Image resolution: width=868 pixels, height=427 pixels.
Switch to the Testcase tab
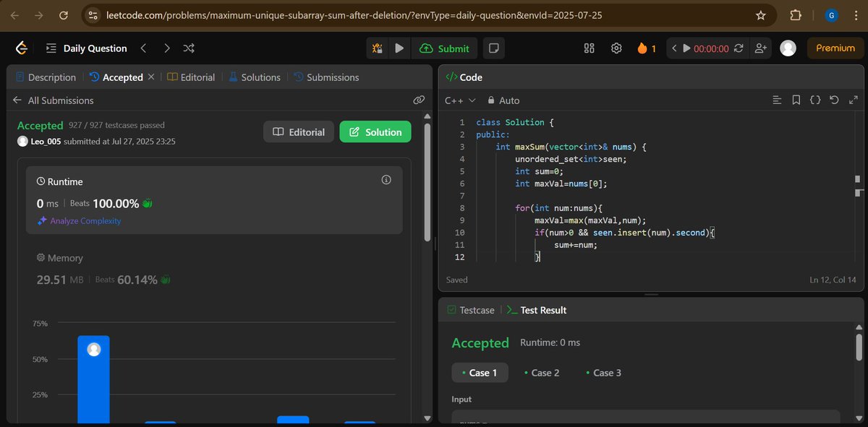pos(470,310)
